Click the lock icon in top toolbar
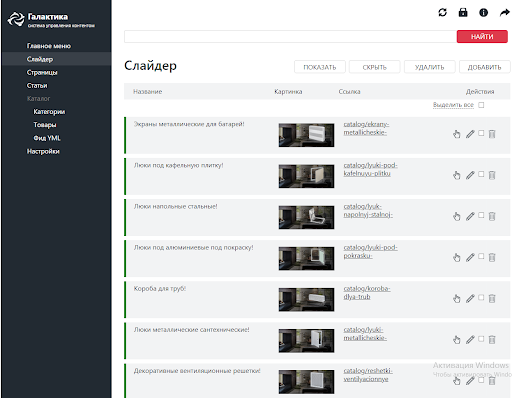 463,13
